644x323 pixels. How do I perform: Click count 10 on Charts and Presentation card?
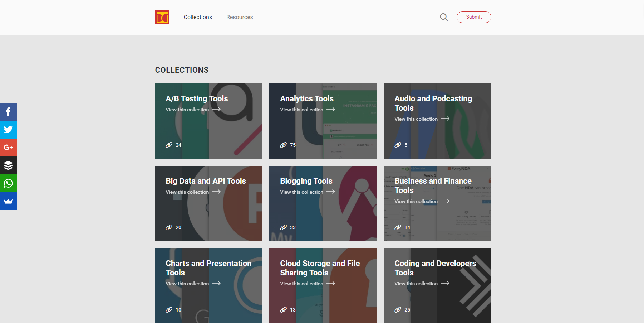[x=178, y=310]
